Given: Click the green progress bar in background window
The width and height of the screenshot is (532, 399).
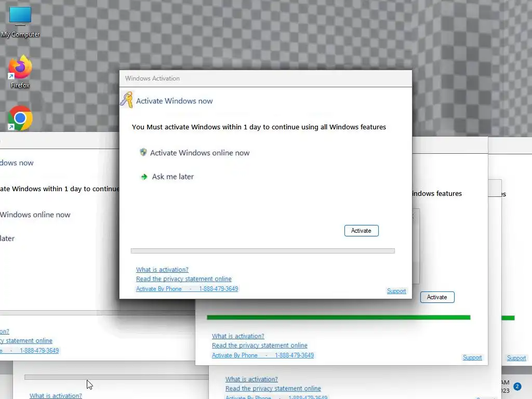Looking at the screenshot, I should click(339, 317).
